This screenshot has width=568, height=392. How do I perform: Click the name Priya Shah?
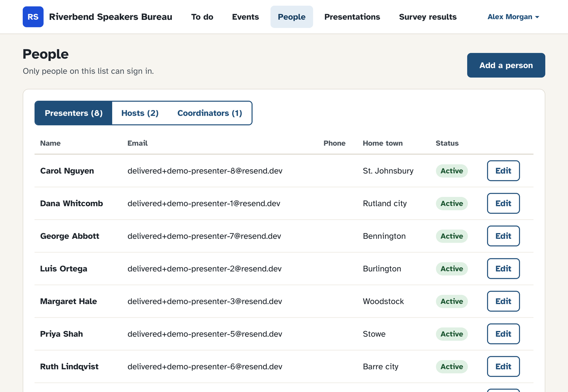61,334
